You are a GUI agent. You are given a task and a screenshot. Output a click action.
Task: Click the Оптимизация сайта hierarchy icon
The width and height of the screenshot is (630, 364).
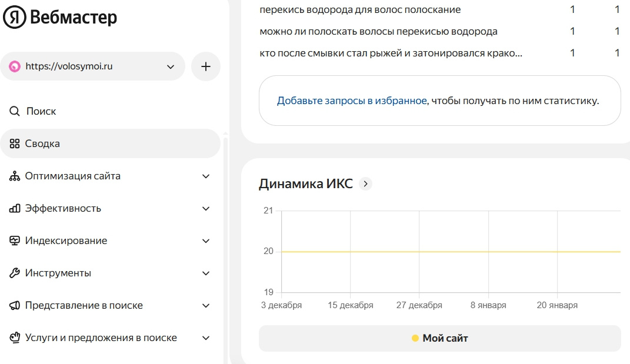point(15,176)
